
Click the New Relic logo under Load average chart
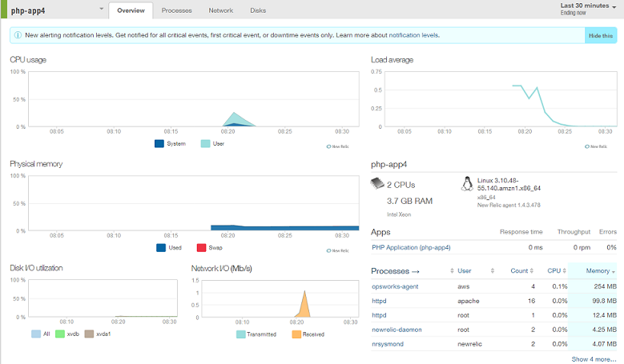pyautogui.click(x=596, y=146)
